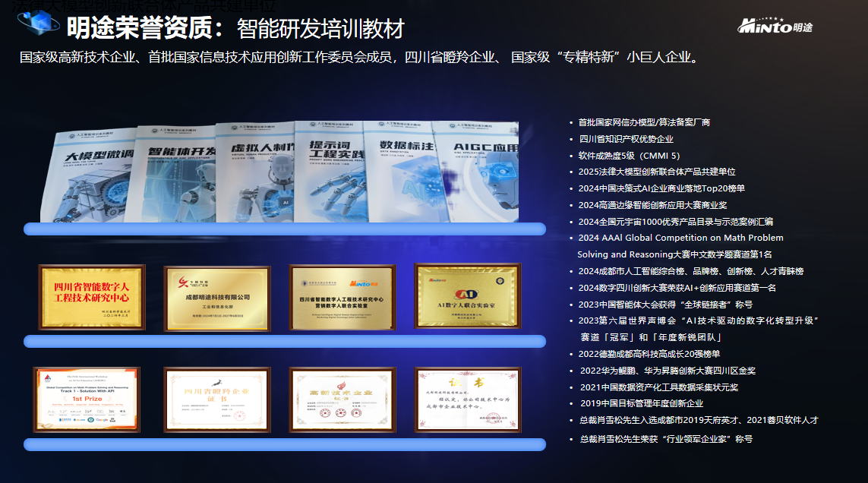868x483 pixels.
Task: Click the red-text 四川省智能数字人工程技术研究中心 plaque
Action: pyautogui.click(x=92, y=298)
